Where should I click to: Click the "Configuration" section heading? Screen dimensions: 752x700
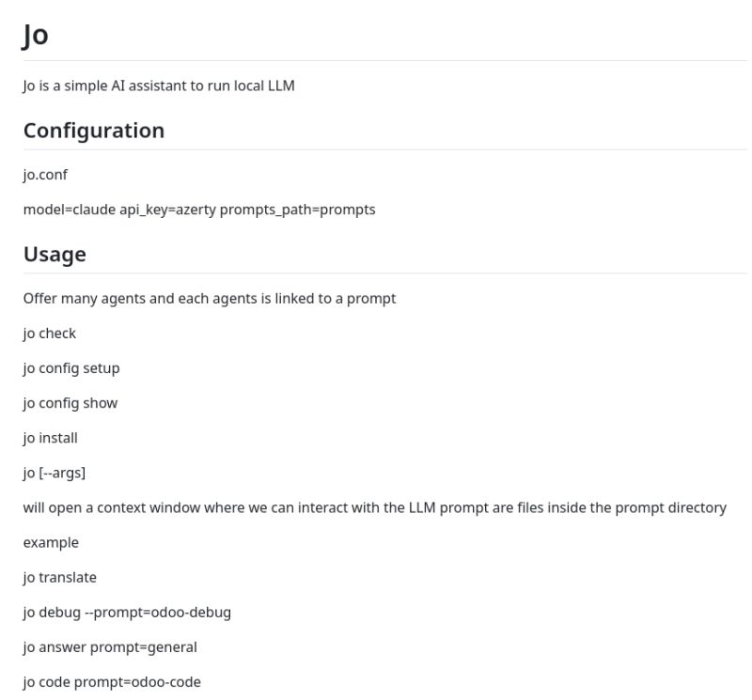(x=94, y=131)
